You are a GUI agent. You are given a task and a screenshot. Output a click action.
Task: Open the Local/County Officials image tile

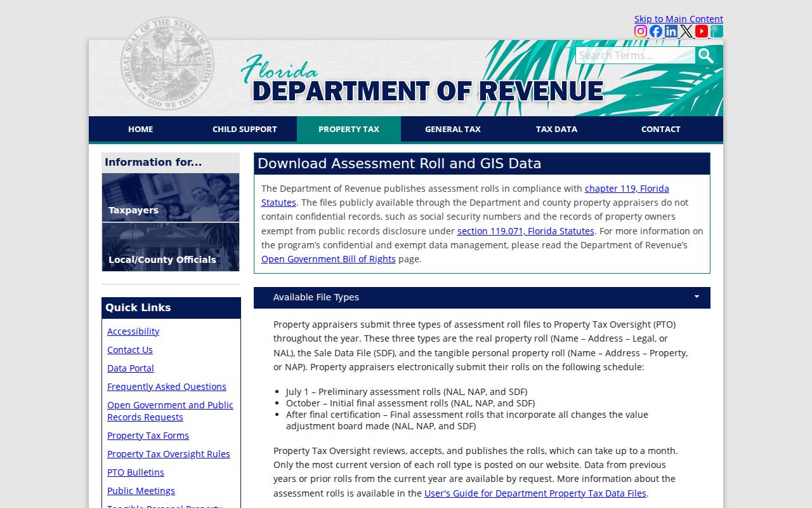point(171,247)
